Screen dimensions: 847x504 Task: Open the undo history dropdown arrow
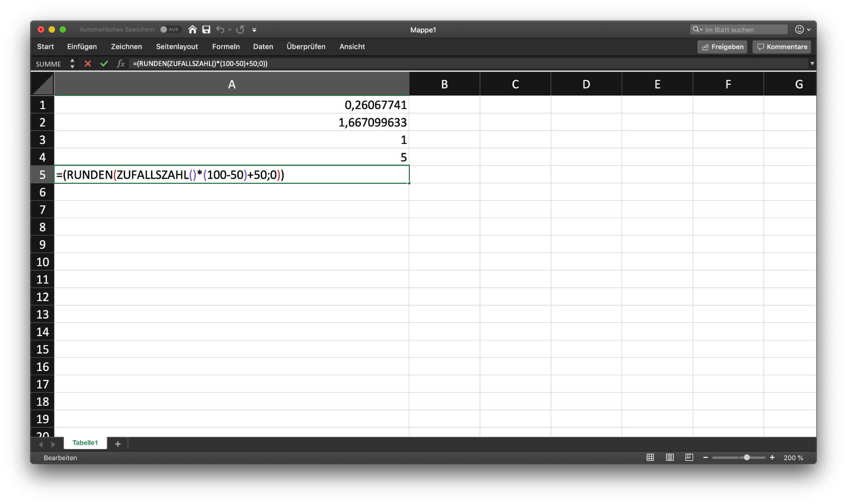click(x=230, y=30)
